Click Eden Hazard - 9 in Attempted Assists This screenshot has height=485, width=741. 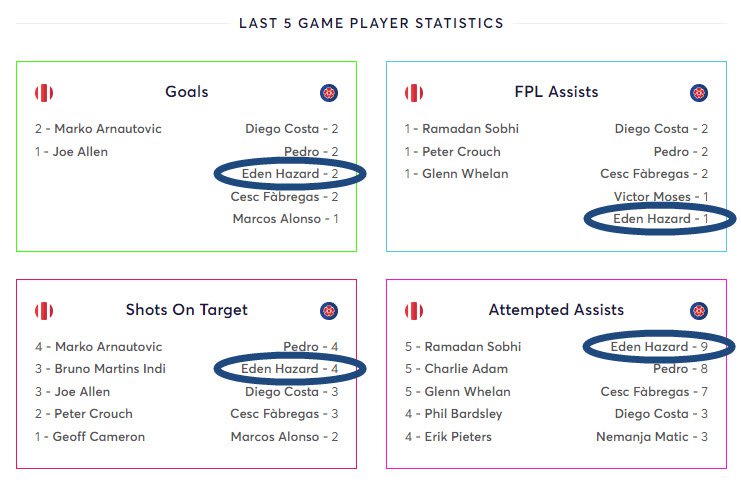[x=659, y=347]
